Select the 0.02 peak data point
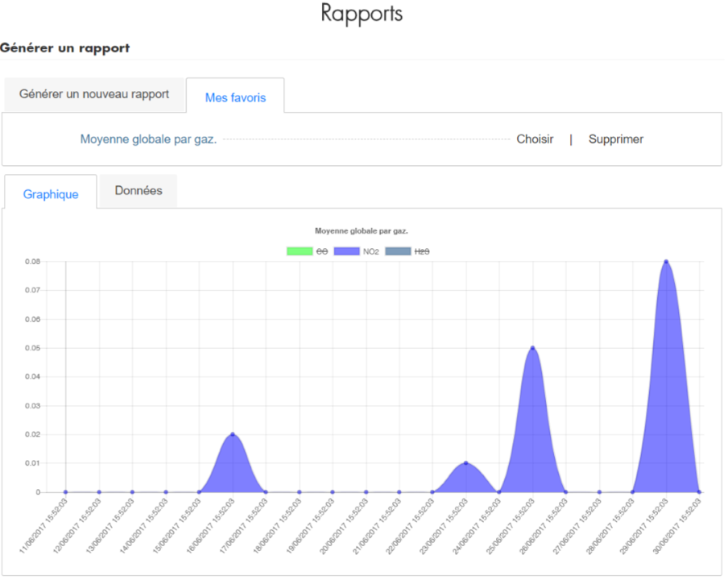The image size is (728, 584). pos(233,434)
